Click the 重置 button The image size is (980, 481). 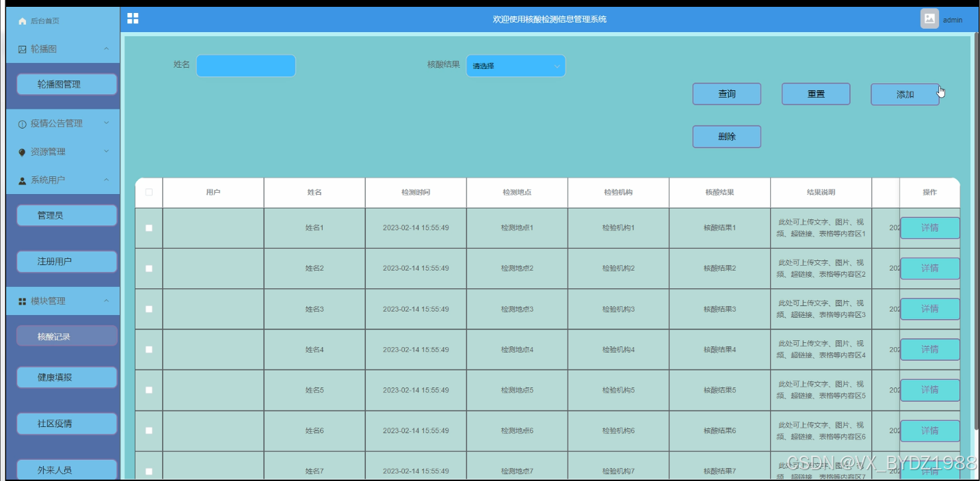pos(816,94)
